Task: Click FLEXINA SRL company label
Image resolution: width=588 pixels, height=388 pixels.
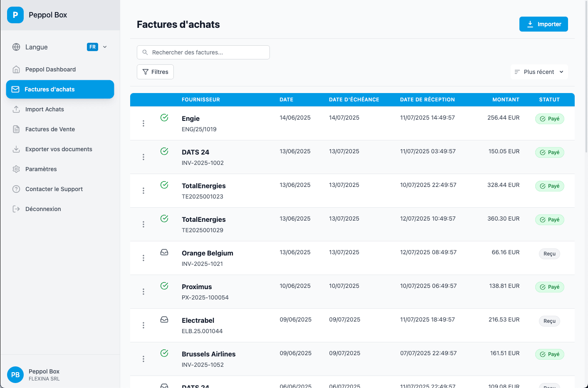Action: (x=44, y=379)
